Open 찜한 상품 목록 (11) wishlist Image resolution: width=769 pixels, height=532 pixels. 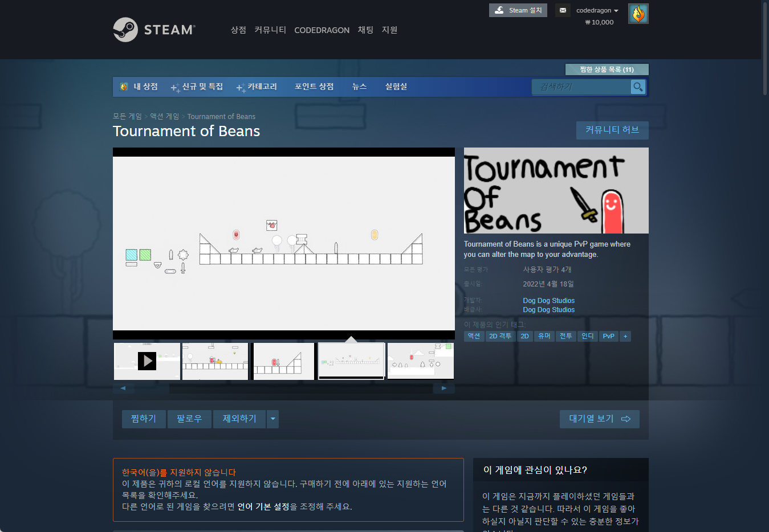[607, 69]
